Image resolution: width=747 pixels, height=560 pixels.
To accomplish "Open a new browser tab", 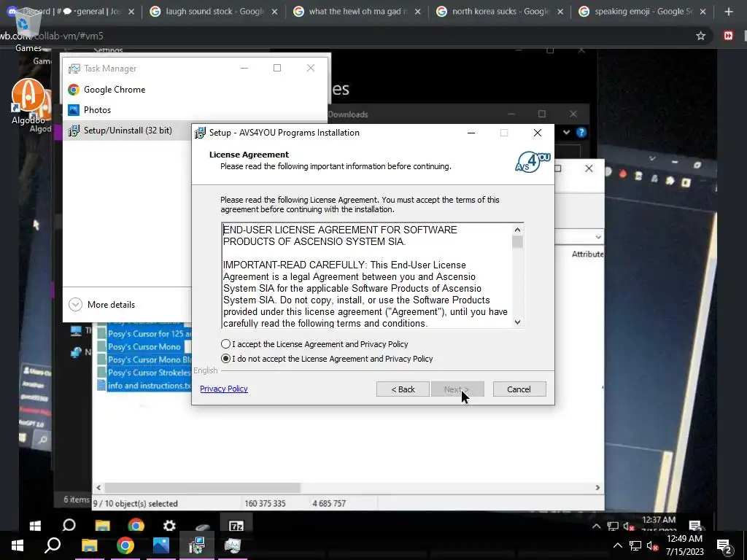I will [729, 12].
